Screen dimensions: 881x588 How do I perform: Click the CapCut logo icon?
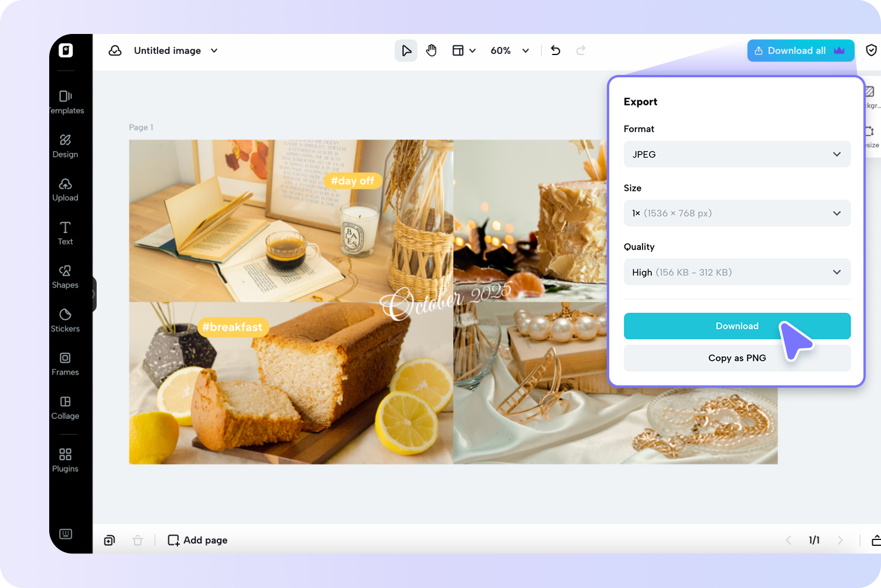tap(66, 50)
